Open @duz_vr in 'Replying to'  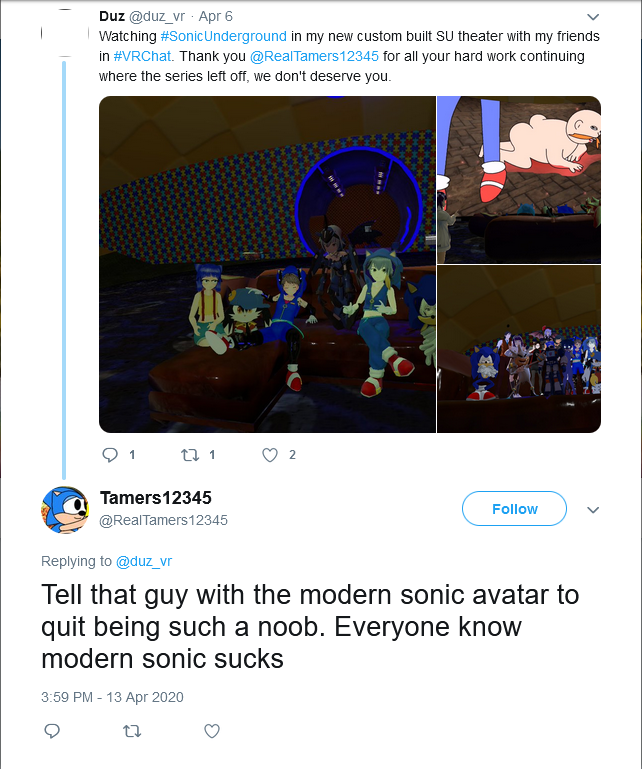(143, 561)
